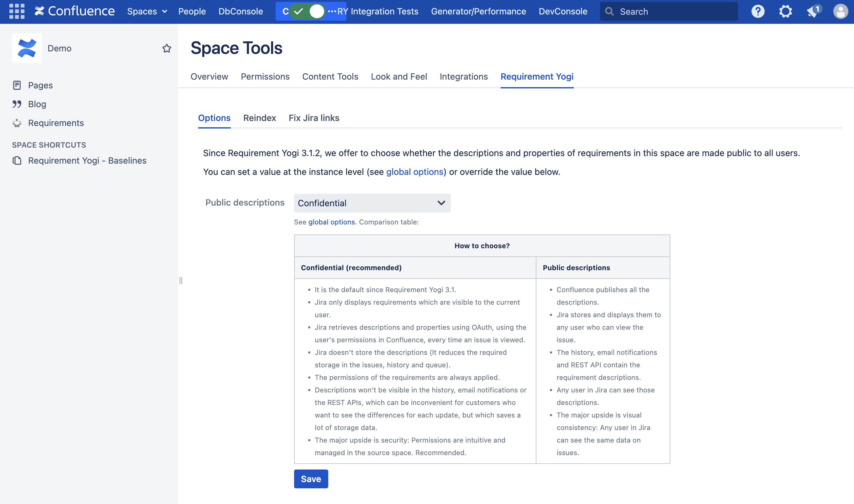Click the Confluence logo in header
This screenshot has width=854, height=504.
74,11
